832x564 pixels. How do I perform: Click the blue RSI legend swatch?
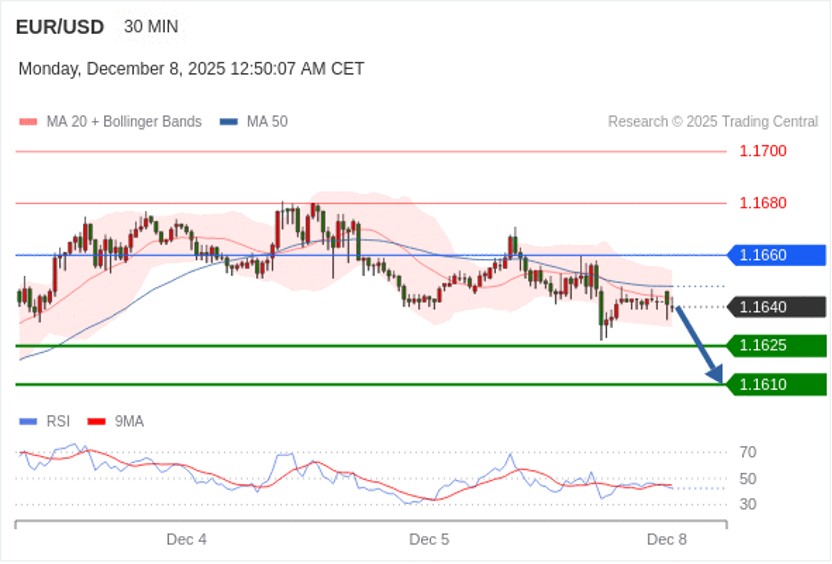28,422
